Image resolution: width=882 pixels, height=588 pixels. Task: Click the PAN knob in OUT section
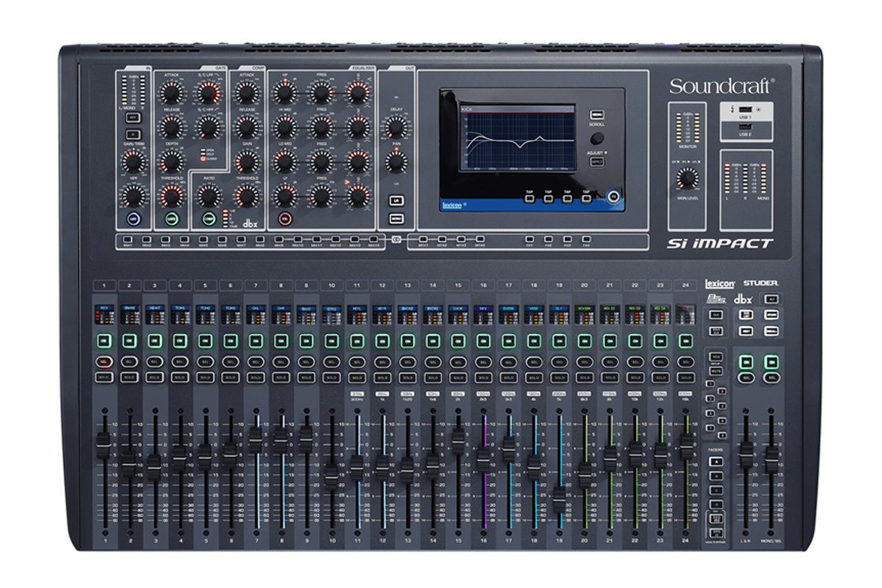point(396,162)
